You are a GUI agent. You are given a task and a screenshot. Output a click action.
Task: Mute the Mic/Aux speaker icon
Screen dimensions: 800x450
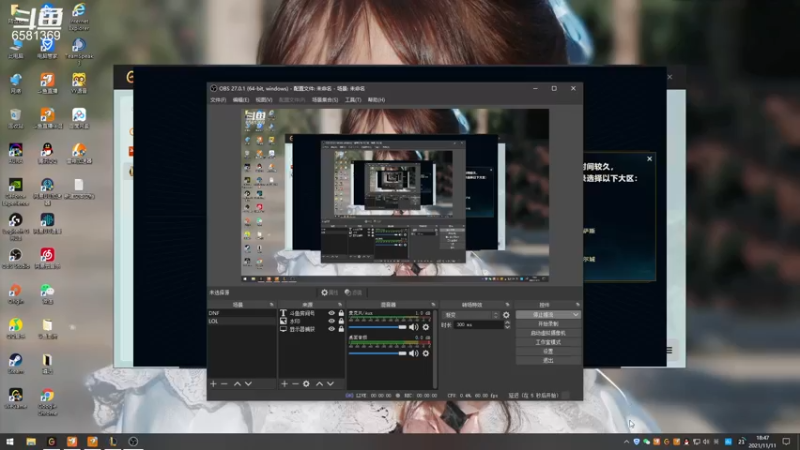coord(414,327)
